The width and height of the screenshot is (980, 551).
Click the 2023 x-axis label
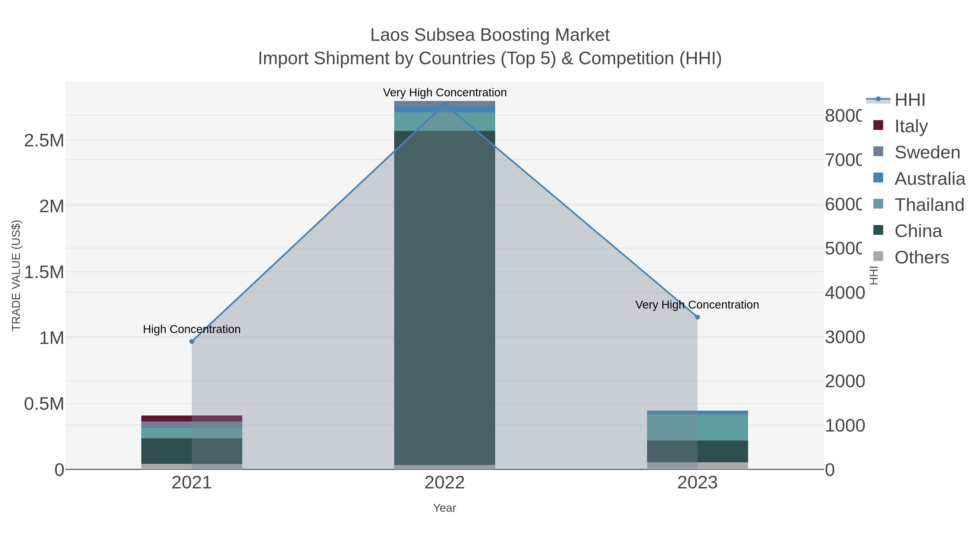click(697, 483)
